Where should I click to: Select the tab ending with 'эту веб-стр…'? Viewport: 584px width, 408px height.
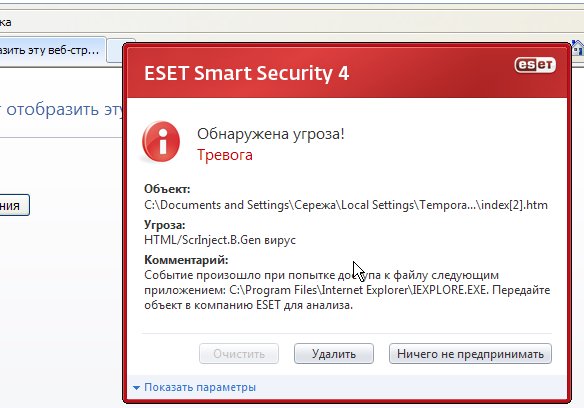point(52,50)
